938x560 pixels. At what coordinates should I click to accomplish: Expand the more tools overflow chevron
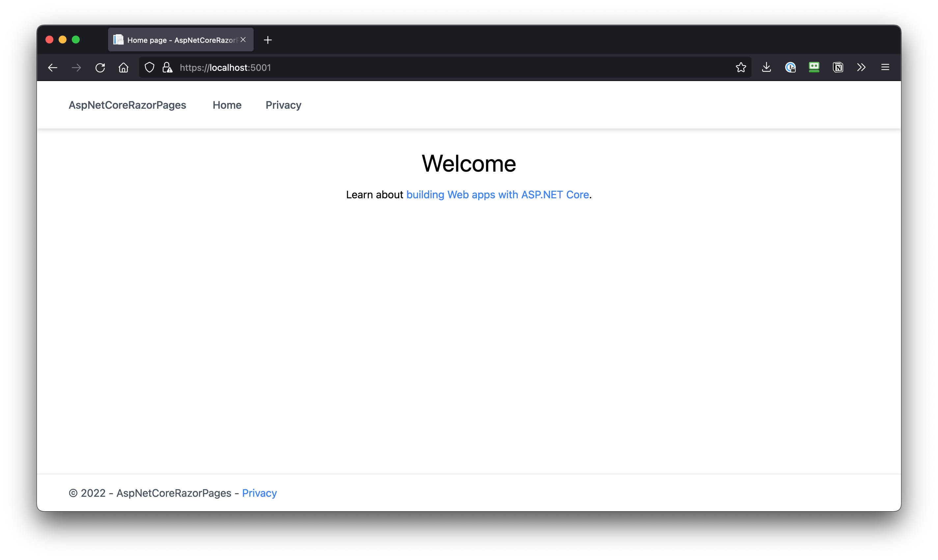click(x=861, y=68)
